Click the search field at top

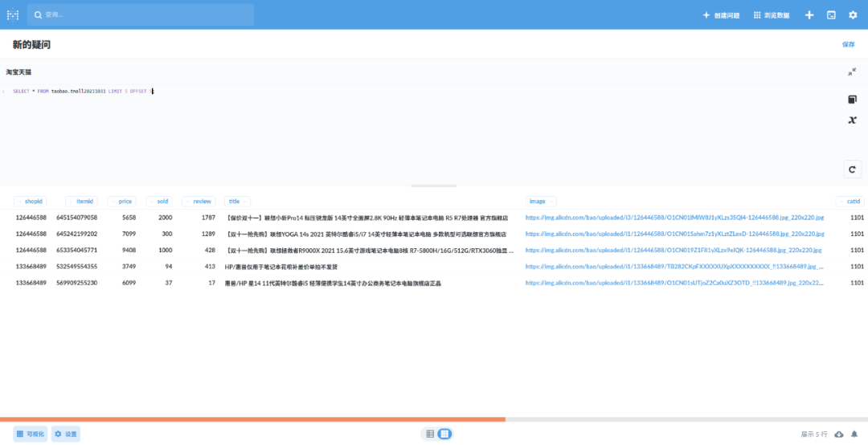141,15
